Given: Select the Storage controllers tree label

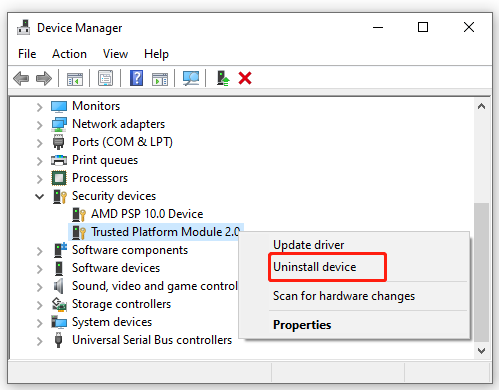Looking at the screenshot, I should tap(121, 304).
